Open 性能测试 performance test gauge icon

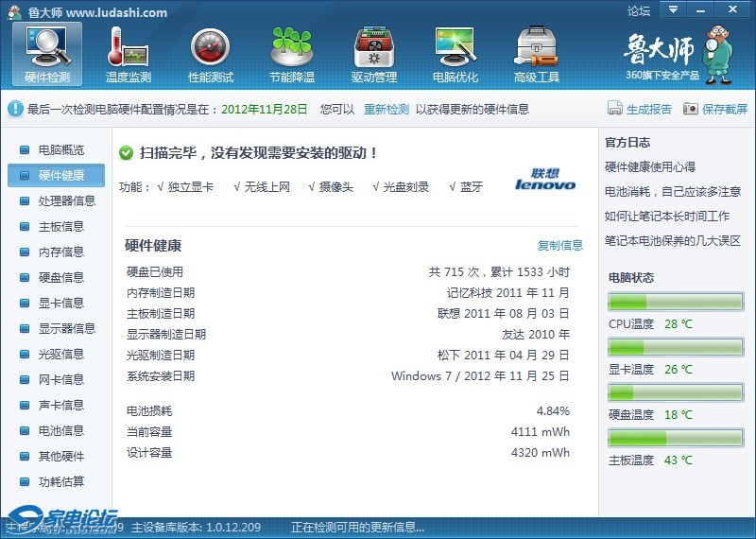click(x=211, y=54)
